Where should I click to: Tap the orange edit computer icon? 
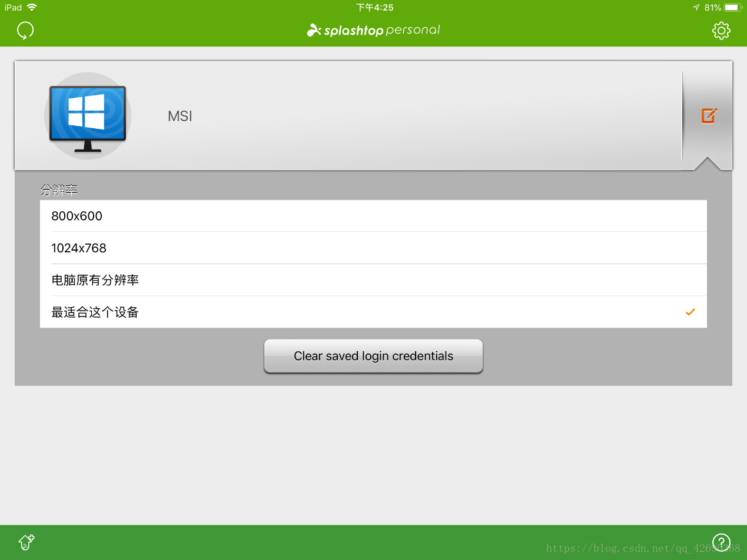(x=709, y=115)
